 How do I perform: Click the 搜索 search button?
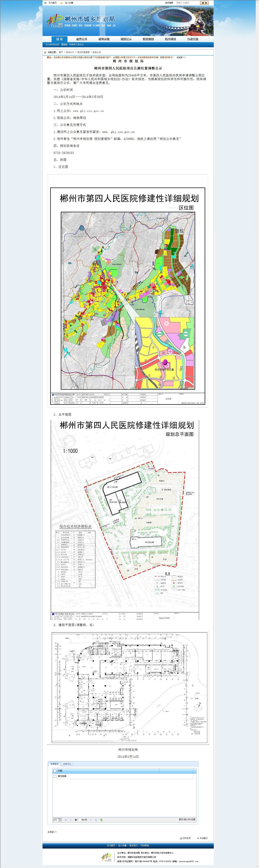(x=204, y=3)
